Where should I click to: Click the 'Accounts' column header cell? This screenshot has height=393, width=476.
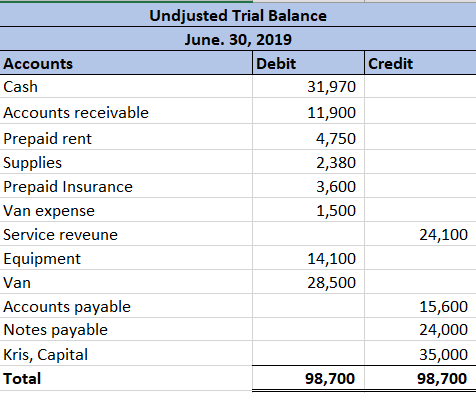126,63
